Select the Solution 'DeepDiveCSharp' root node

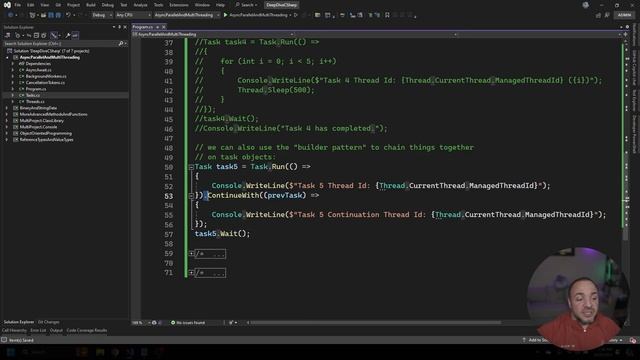51,51
